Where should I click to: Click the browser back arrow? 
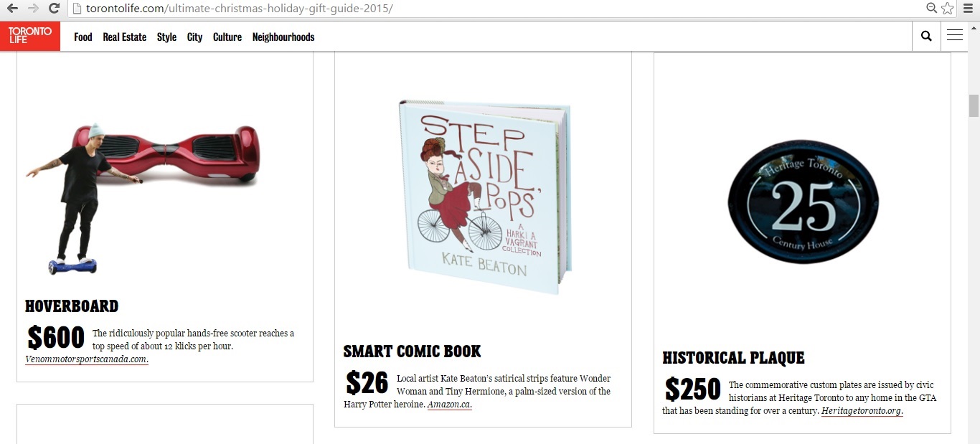(12, 9)
